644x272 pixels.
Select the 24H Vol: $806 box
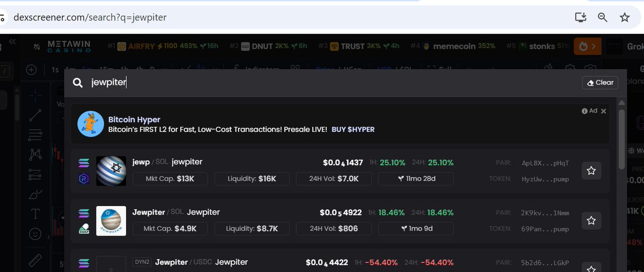pos(334,229)
